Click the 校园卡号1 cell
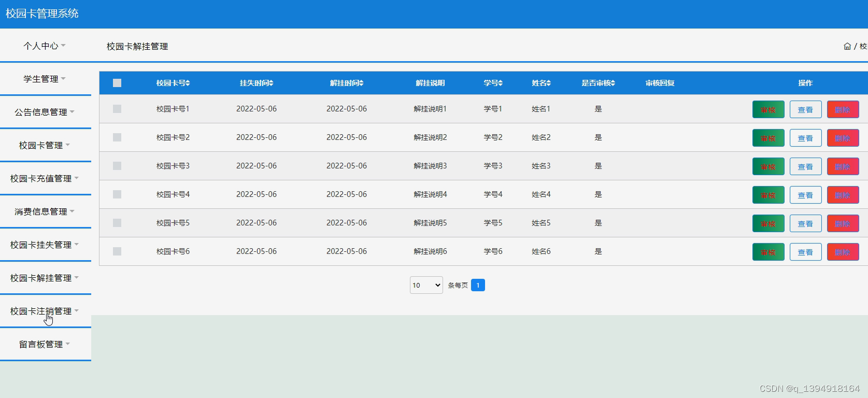868x398 pixels. (x=173, y=109)
